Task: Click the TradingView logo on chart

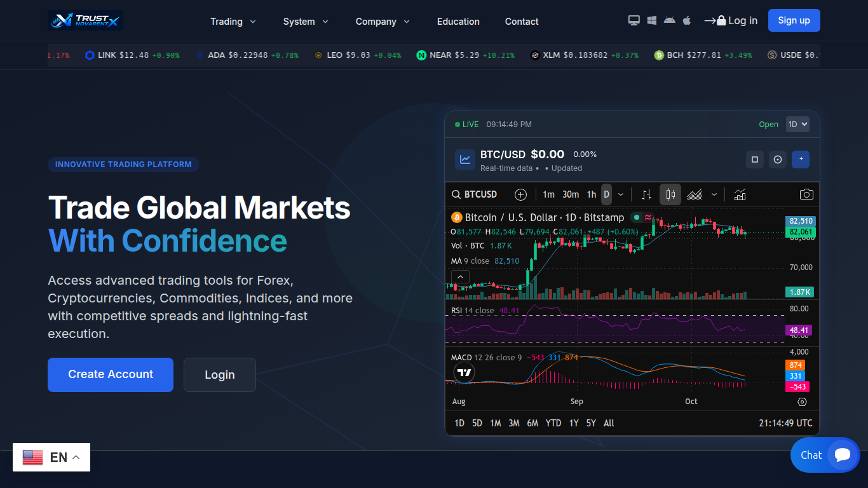Action: pos(465,373)
